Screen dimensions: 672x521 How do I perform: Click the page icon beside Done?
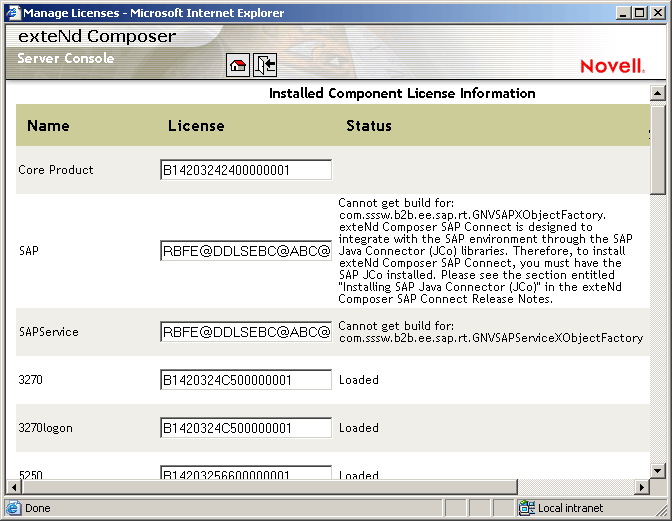tap(13, 508)
